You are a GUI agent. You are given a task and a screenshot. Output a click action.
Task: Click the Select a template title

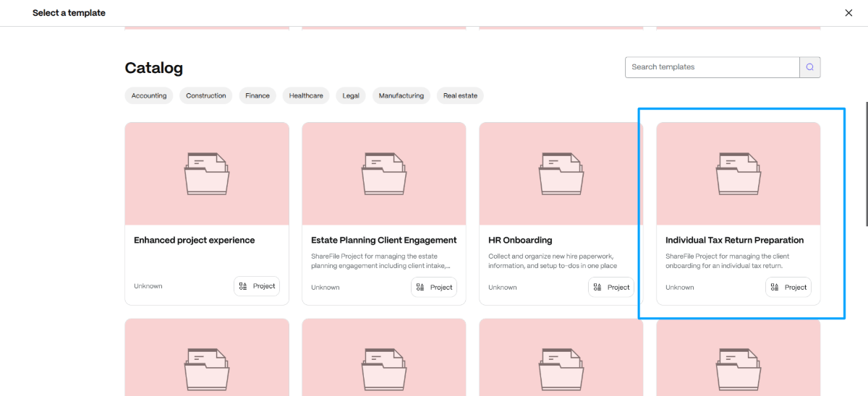tap(69, 13)
